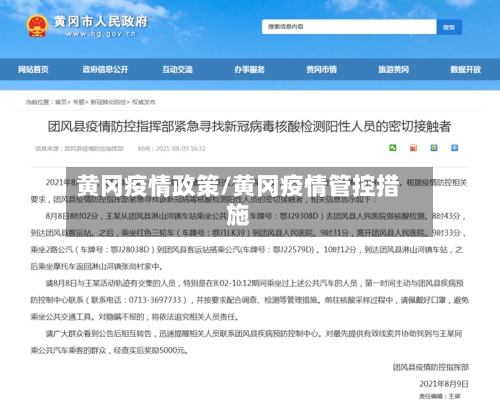Go to 专题 in the breadcrumb
The width and height of the screenshot is (500, 405).
tap(79, 102)
